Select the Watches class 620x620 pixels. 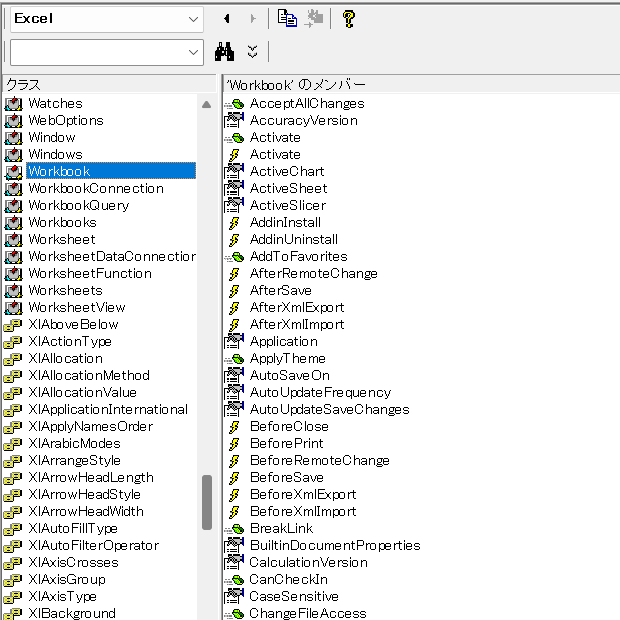(x=55, y=104)
